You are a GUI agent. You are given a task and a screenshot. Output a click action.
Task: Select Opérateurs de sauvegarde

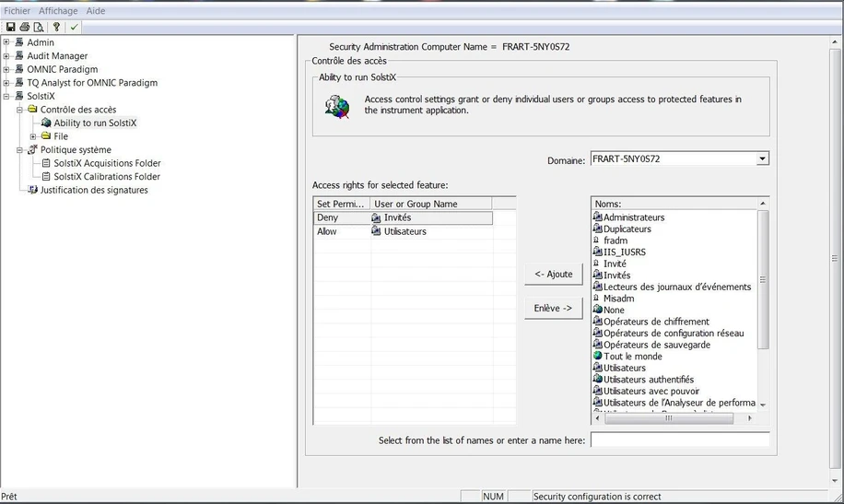(657, 345)
